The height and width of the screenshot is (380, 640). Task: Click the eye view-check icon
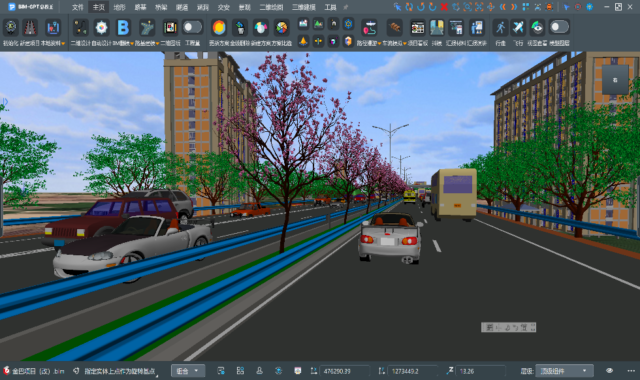[537, 27]
